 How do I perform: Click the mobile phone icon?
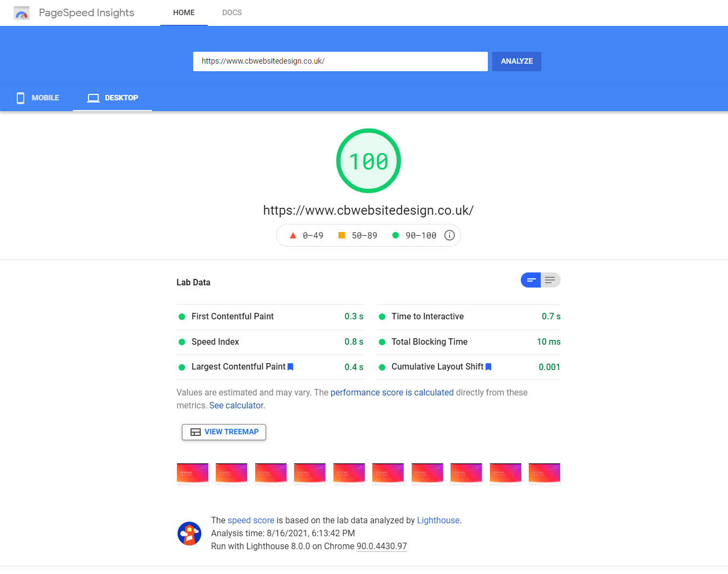21,98
